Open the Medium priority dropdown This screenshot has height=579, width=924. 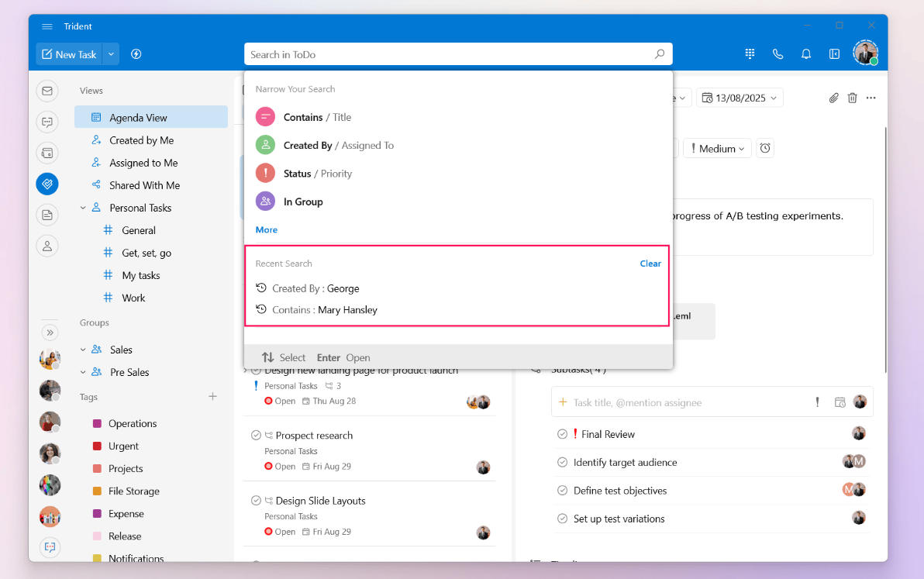[x=717, y=148]
